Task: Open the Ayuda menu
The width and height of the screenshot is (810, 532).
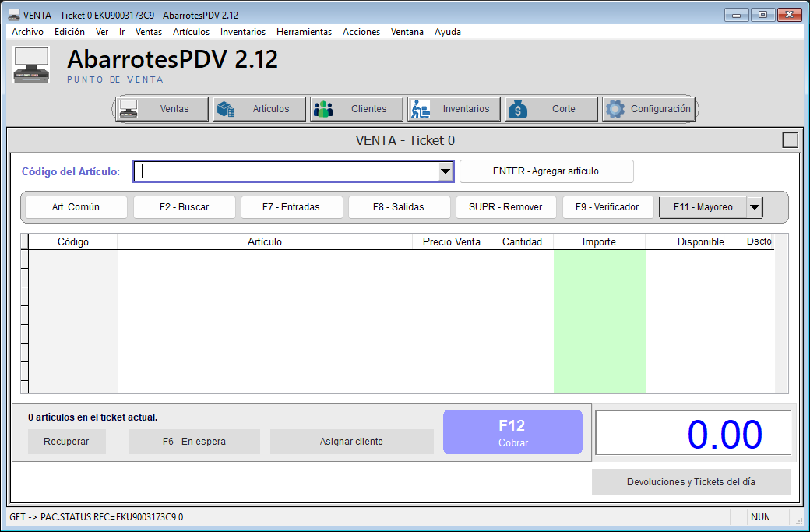Action: click(x=447, y=31)
